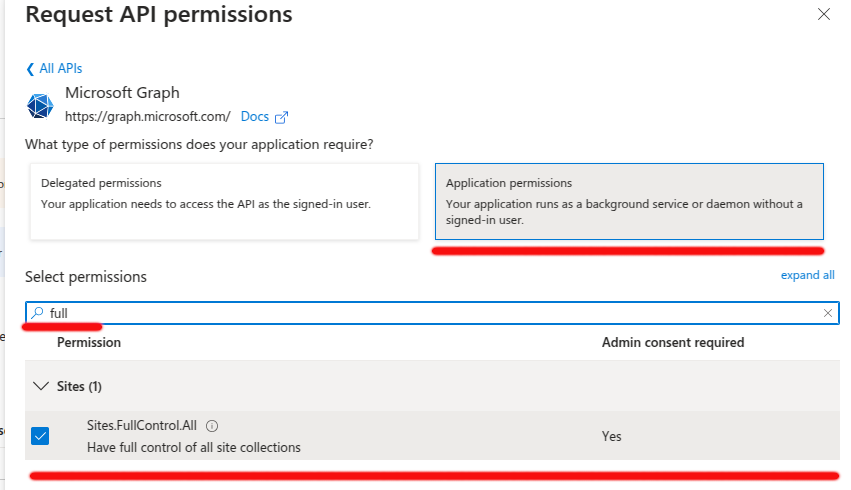Screen dimensions: 851x490
Task: Click the expand all link
Action: point(807,275)
